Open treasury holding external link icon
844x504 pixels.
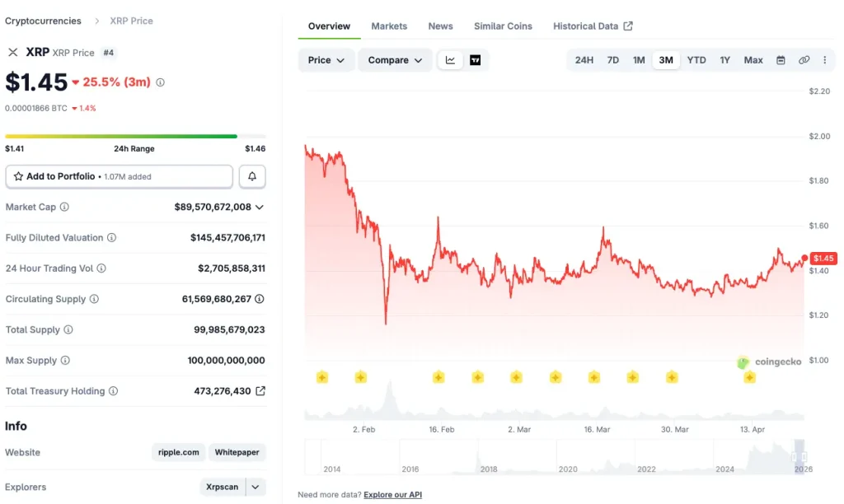pos(260,391)
